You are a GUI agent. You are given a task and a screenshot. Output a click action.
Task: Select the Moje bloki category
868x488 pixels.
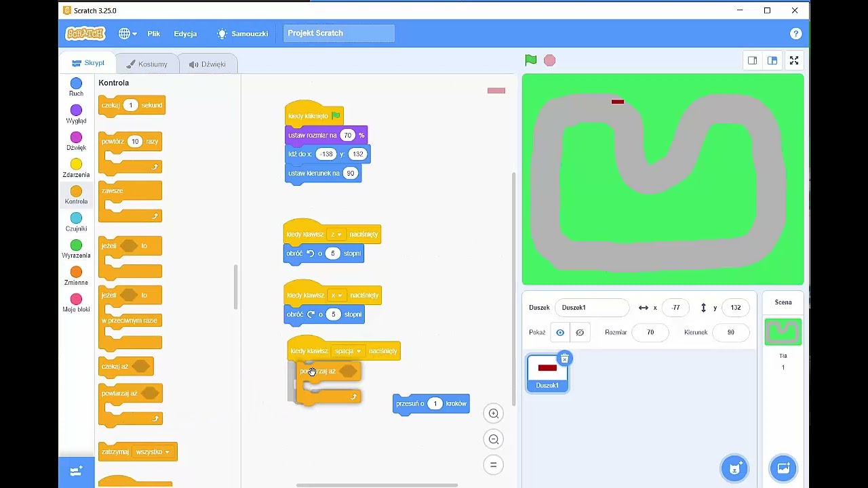pyautogui.click(x=76, y=304)
